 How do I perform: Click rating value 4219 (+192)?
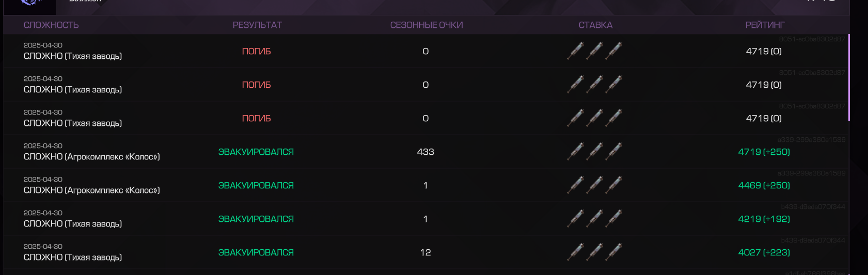764,219
